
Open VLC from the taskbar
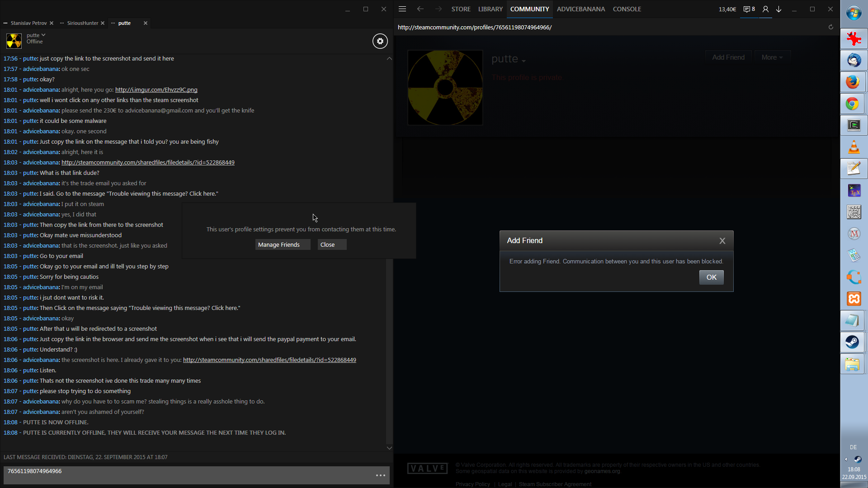pos(853,147)
